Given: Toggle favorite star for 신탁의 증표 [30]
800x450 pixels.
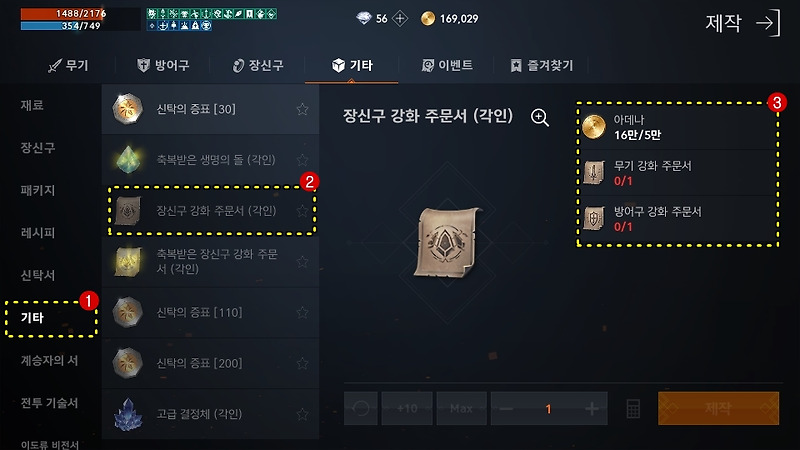Looking at the screenshot, I should coord(303,109).
